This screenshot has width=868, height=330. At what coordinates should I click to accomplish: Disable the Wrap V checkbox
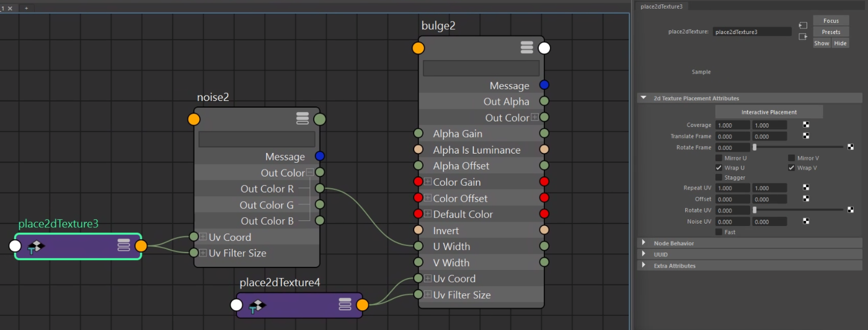(x=791, y=168)
